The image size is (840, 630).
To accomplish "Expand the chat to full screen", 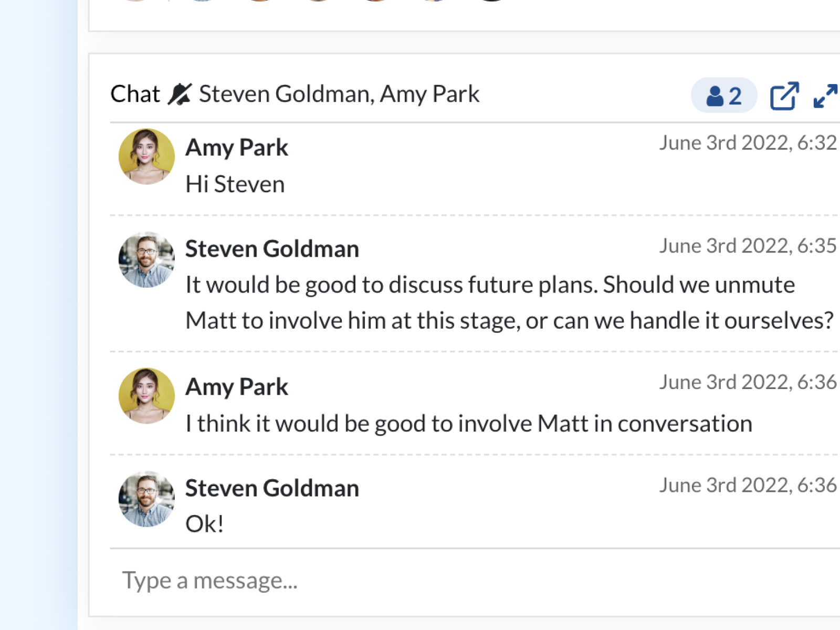I will [x=825, y=96].
